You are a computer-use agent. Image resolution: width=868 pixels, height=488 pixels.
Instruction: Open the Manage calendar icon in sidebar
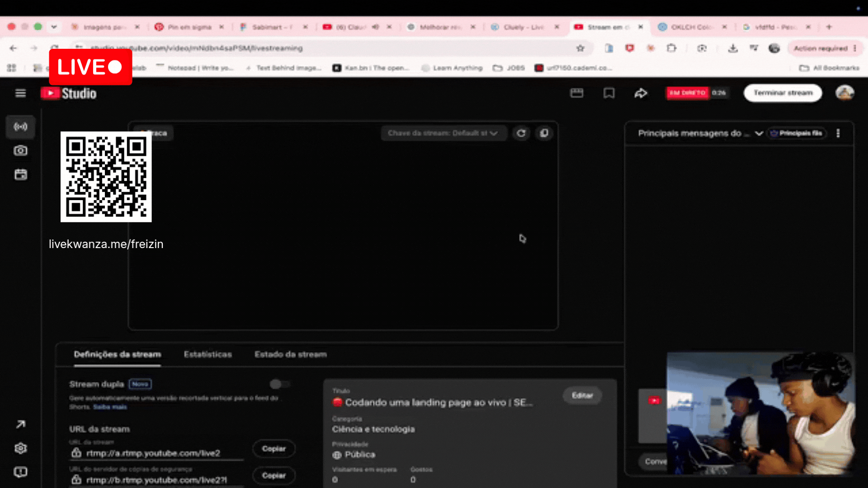[20, 174]
